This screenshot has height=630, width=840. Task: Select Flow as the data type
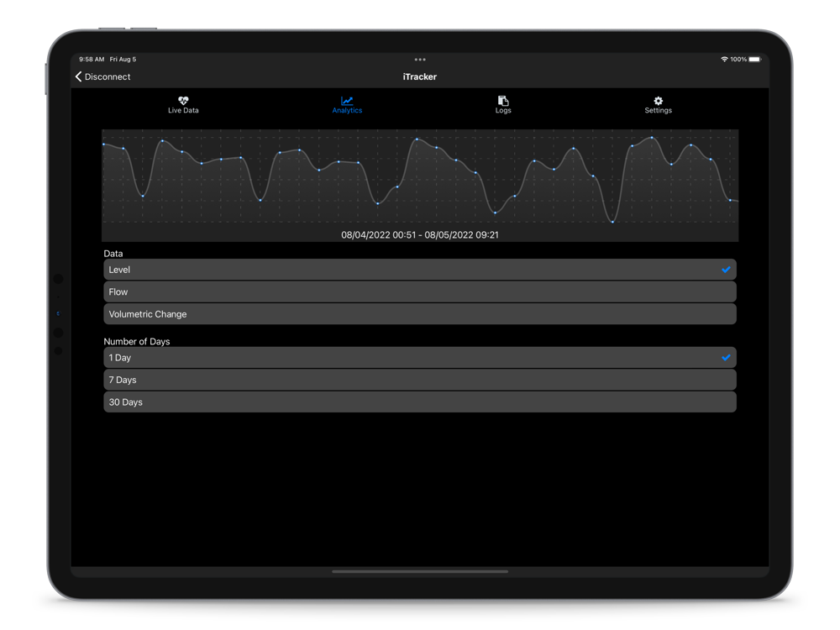[420, 292]
